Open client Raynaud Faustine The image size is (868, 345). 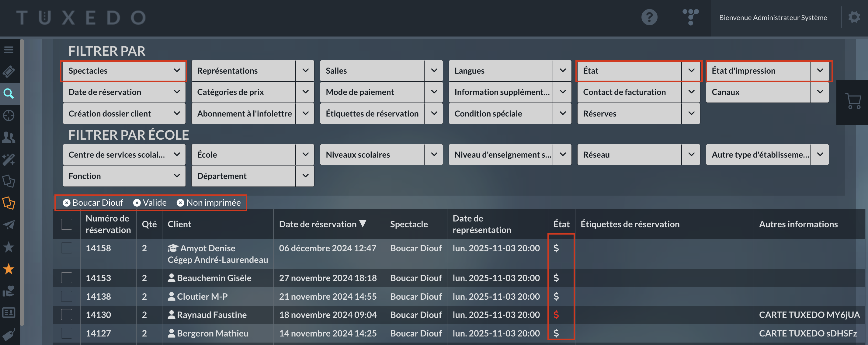pos(212,315)
